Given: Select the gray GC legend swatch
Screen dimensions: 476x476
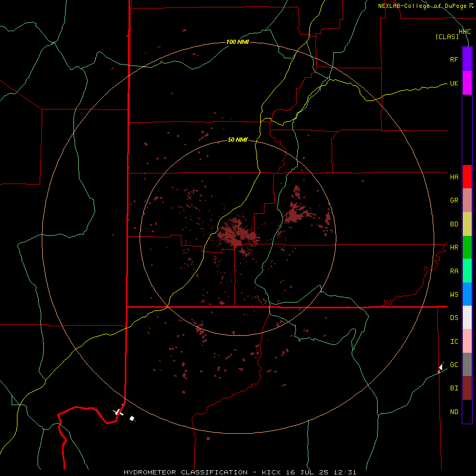Looking at the screenshot, I should (467, 364).
